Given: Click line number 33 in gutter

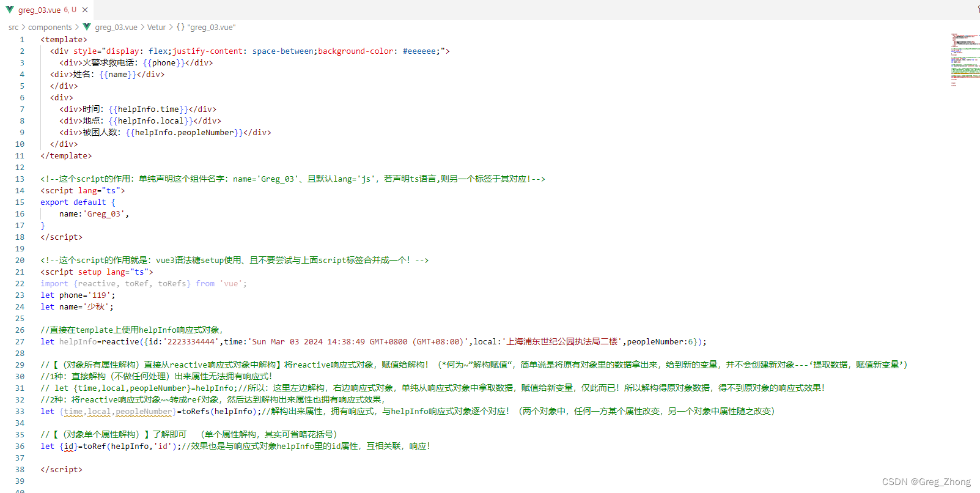Looking at the screenshot, I should coord(20,412).
